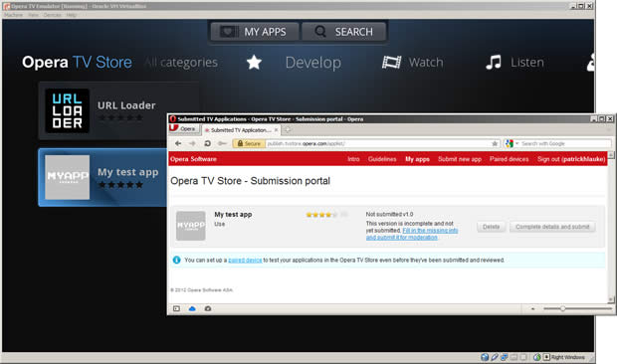The width and height of the screenshot is (617, 364).
Task: Click VirtualBox USB pen status icon
Action: click(x=495, y=357)
